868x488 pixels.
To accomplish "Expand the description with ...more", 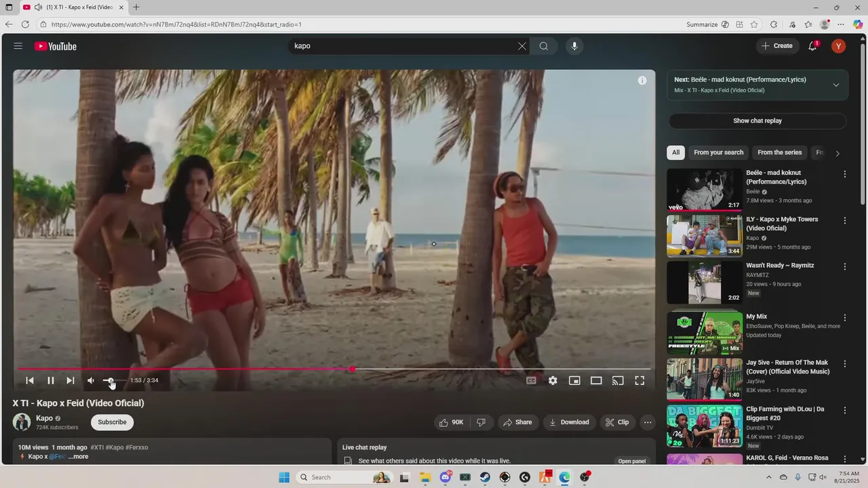I will (79, 456).
